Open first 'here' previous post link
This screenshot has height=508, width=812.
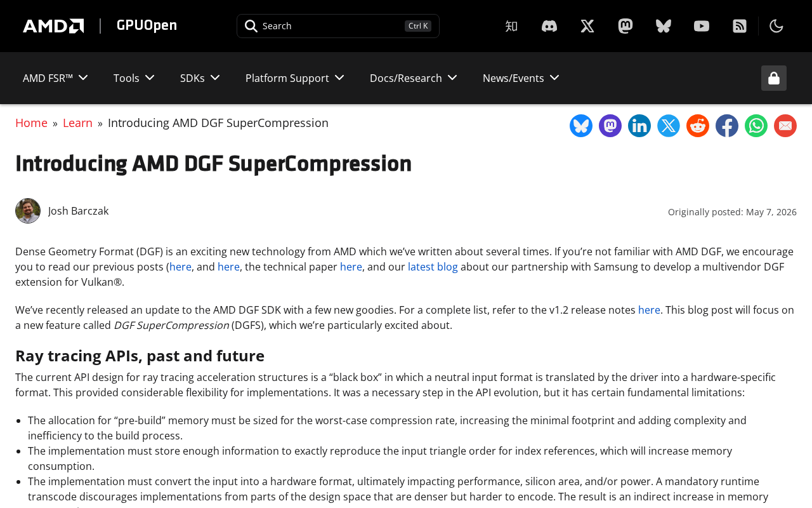[x=180, y=267]
